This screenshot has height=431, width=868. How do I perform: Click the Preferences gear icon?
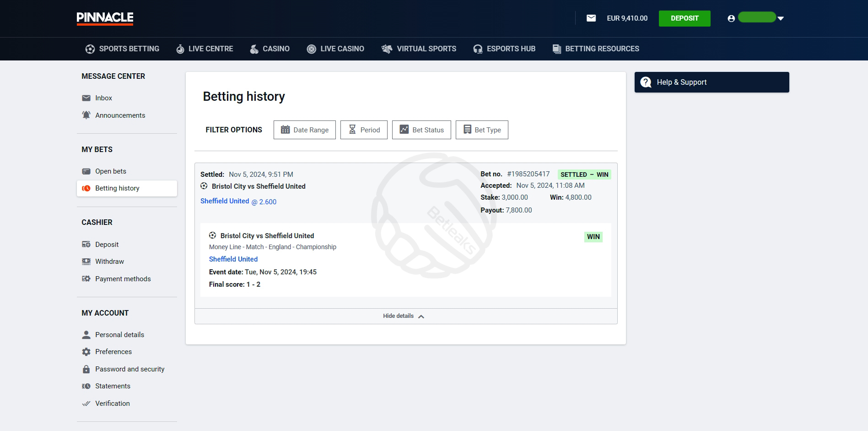tap(86, 352)
